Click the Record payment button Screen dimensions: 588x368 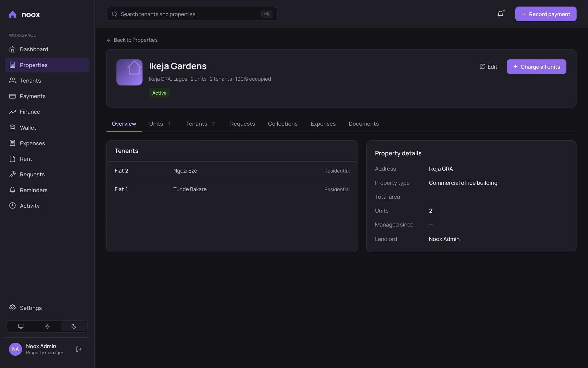pos(546,14)
